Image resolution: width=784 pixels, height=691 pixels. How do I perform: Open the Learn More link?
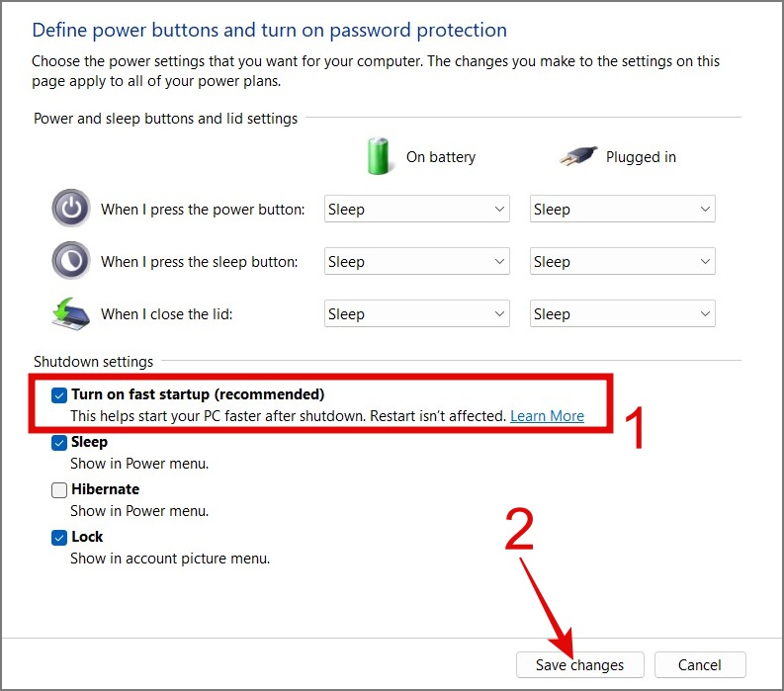(x=547, y=416)
